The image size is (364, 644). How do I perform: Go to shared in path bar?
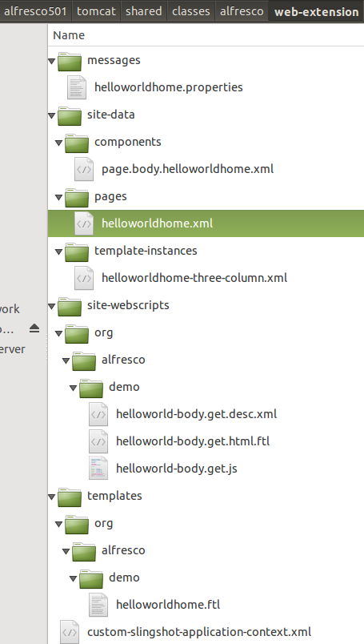point(144,11)
